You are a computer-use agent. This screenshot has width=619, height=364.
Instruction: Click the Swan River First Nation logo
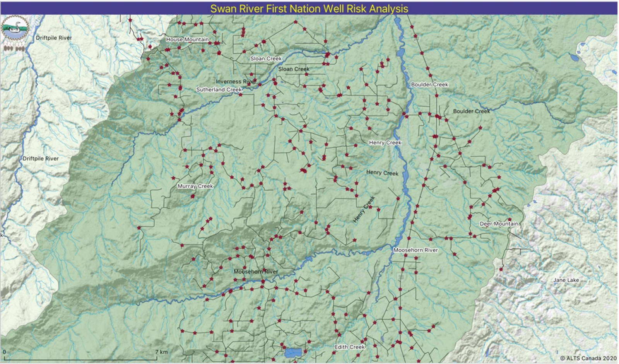click(15, 34)
